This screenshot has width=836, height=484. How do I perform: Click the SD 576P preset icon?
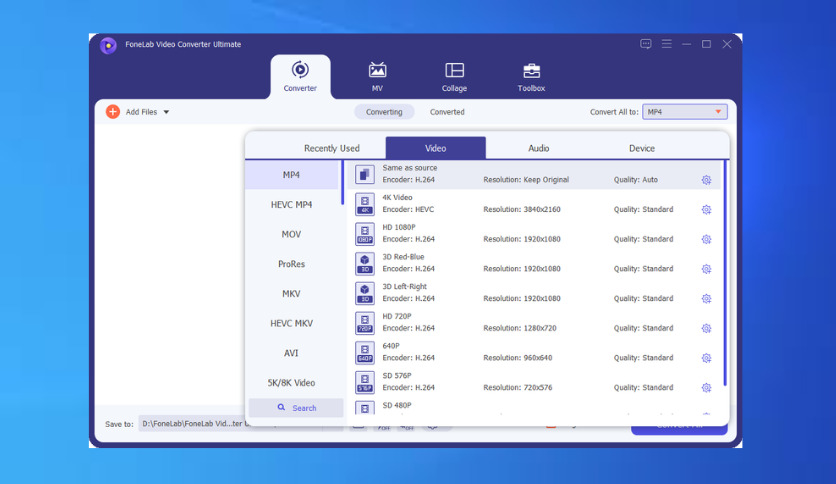(x=365, y=382)
